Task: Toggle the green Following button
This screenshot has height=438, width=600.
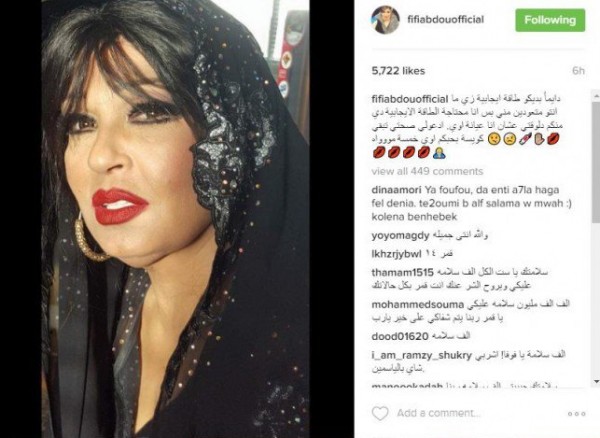Action: pyautogui.click(x=550, y=20)
